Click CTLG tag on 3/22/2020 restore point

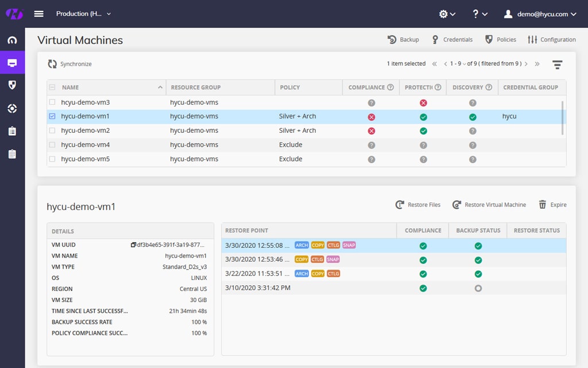(334, 274)
